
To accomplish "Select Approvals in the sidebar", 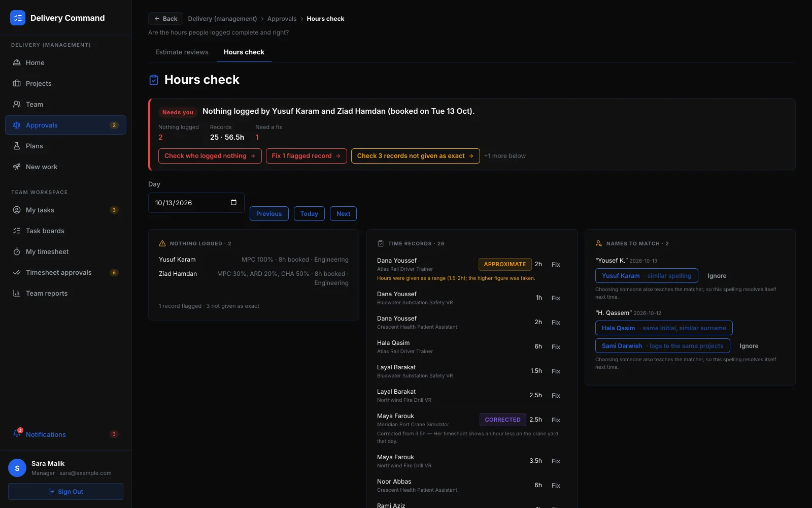I will 65,125.
